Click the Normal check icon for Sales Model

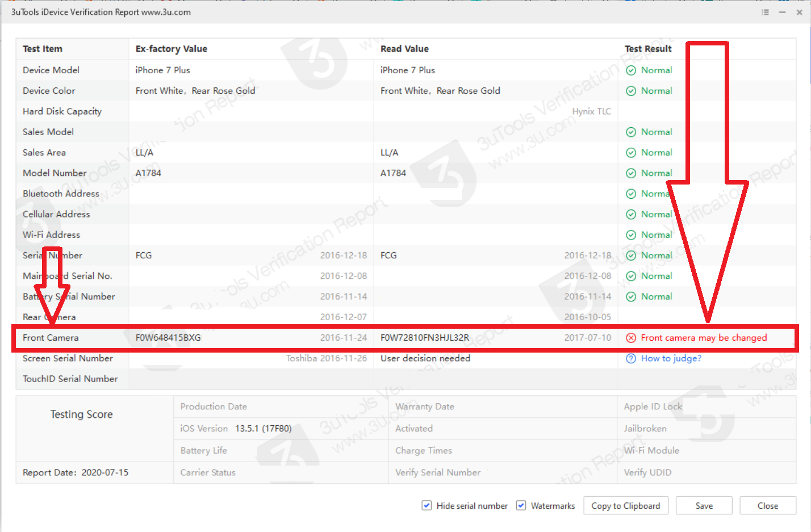[631, 132]
